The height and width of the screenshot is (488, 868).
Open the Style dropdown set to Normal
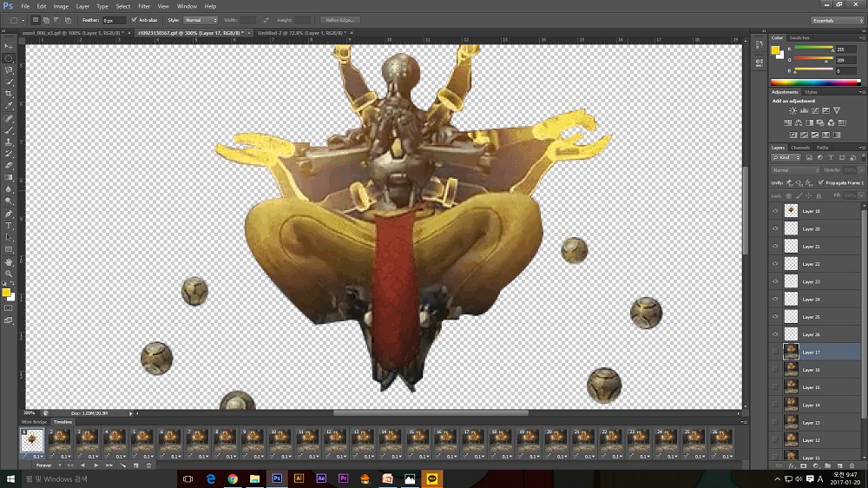[x=200, y=20]
